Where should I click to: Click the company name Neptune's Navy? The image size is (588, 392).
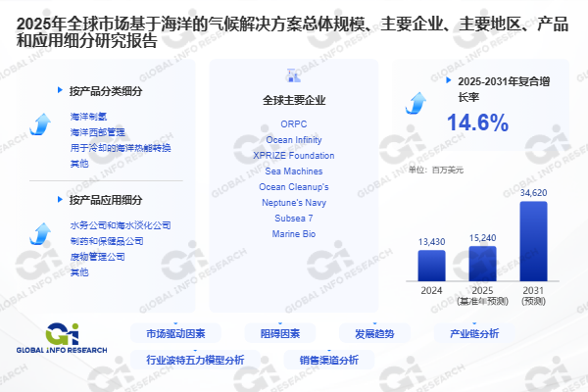294,203
